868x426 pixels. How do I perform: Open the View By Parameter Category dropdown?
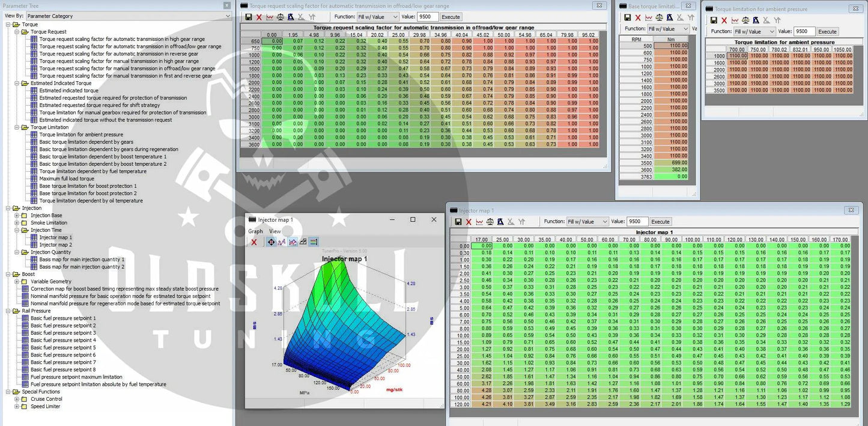point(128,16)
